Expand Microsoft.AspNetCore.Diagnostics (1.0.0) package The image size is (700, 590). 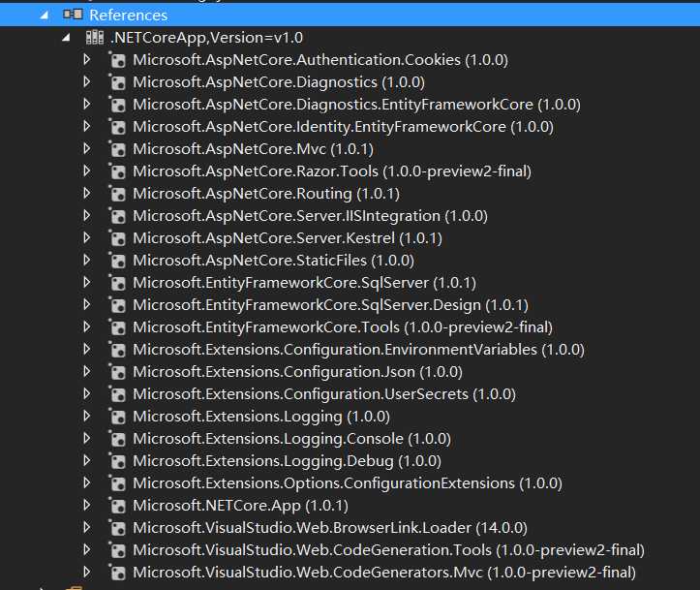coord(87,81)
